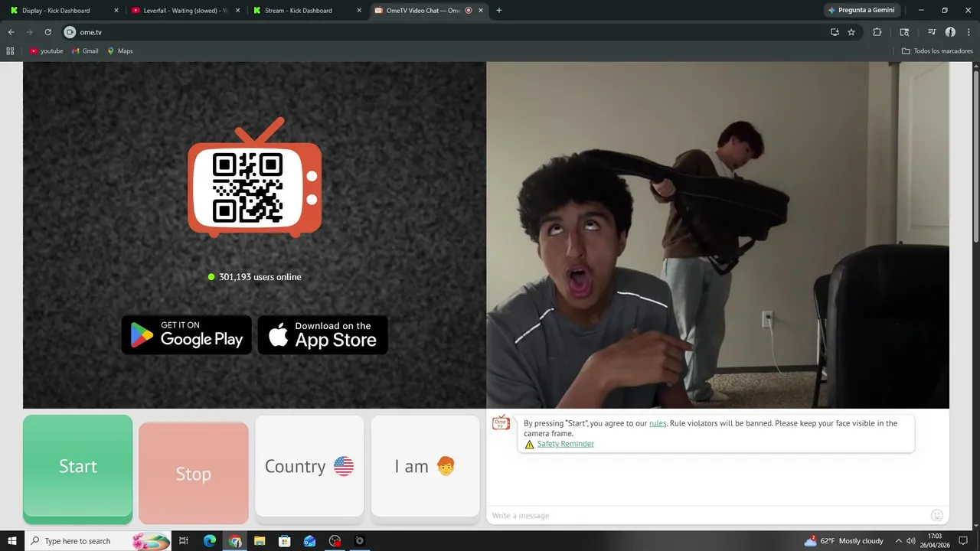Close the Leverfall YouTube tab

pos(237,11)
